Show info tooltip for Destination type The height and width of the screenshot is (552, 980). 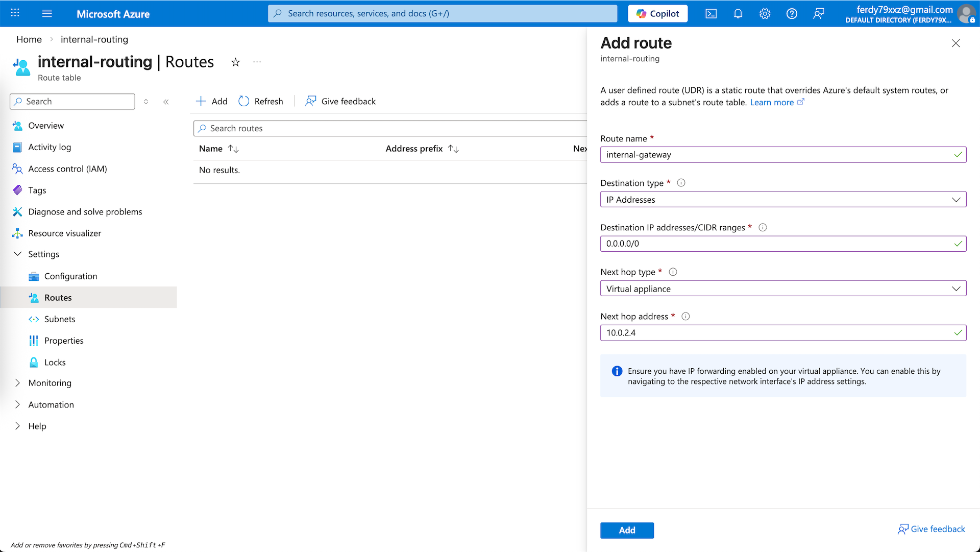[x=681, y=183]
